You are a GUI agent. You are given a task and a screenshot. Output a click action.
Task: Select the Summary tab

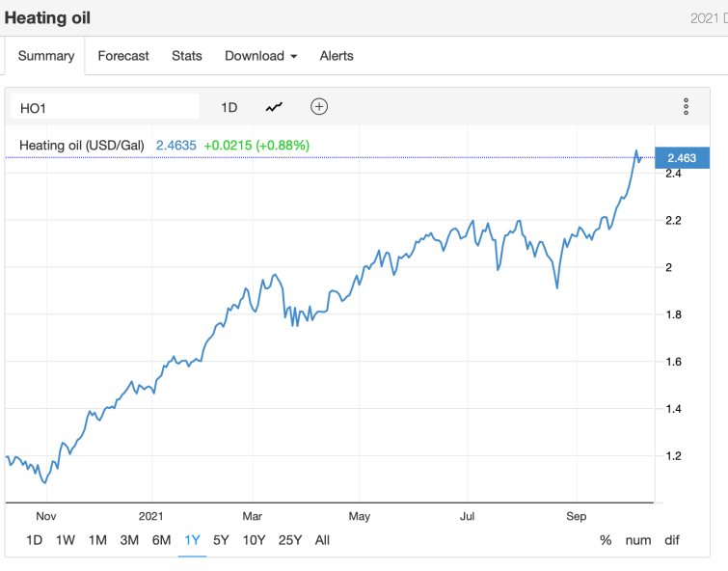pyautogui.click(x=46, y=56)
